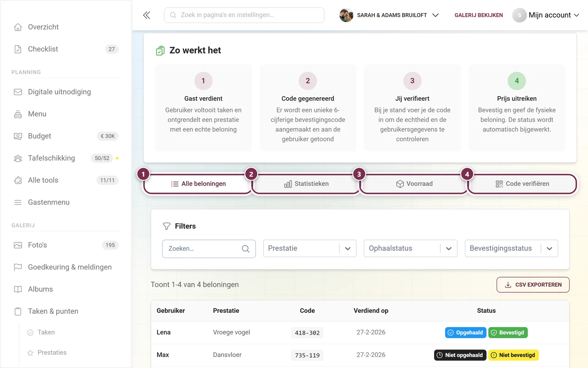Image resolution: width=588 pixels, height=368 pixels.
Task: Click the Budget money icon
Action: tap(18, 136)
